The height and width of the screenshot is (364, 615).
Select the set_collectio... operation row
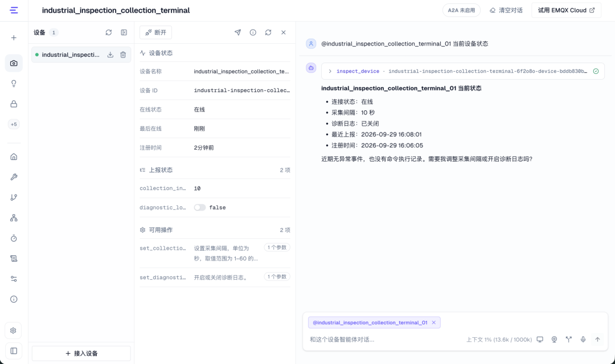(x=215, y=253)
